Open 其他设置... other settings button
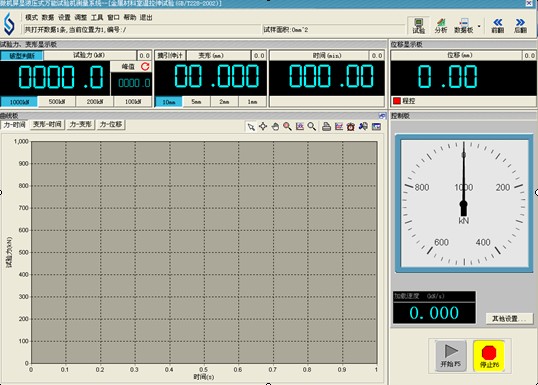This screenshot has width=538, height=385. tap(510, 319)
